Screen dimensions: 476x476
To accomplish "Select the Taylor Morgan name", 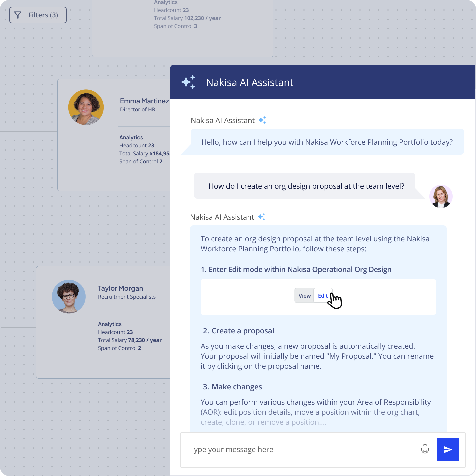I will (x=120, y=288).
